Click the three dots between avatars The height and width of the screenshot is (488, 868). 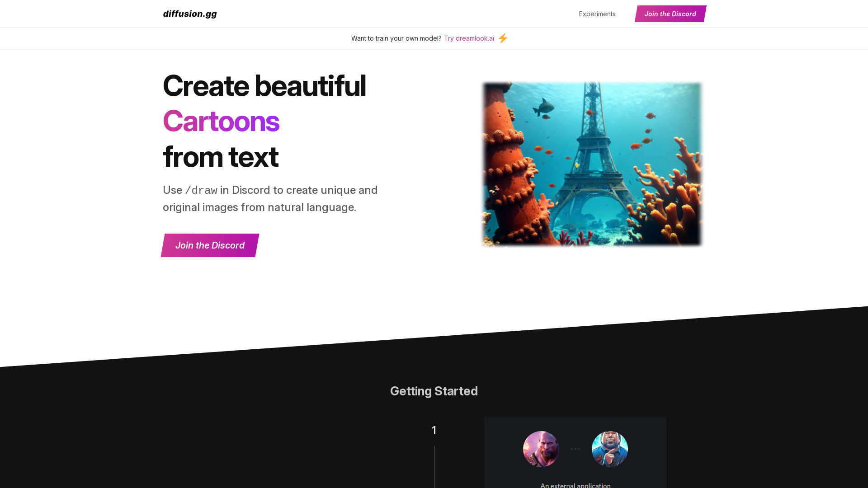pyautogui.click(x=576, y=449)
